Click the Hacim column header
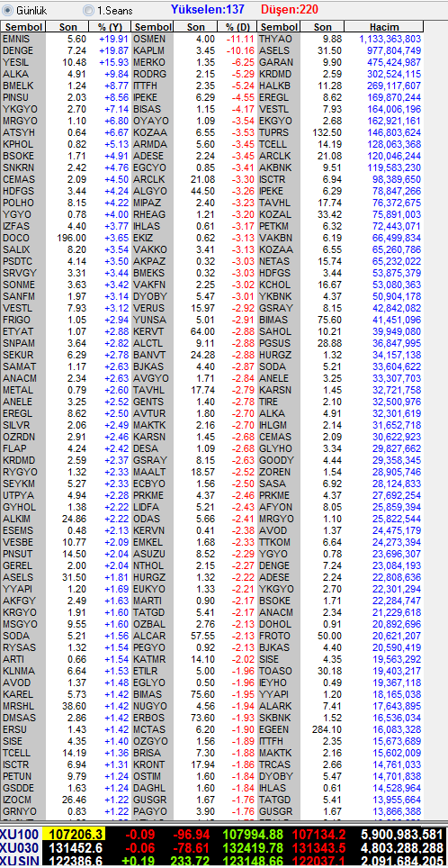This screenshot has width=448, height=868. click(x=384, y=27)
